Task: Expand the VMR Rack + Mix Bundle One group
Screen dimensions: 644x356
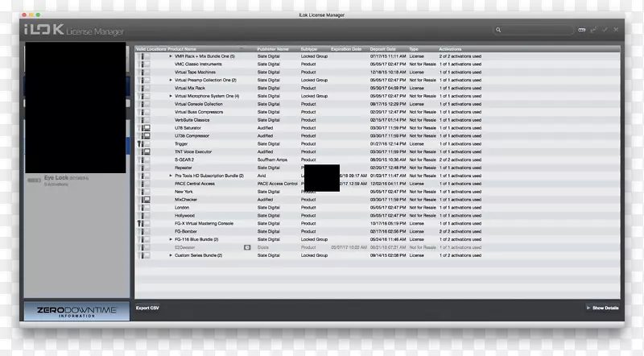Action: click(x=171, y=56)
